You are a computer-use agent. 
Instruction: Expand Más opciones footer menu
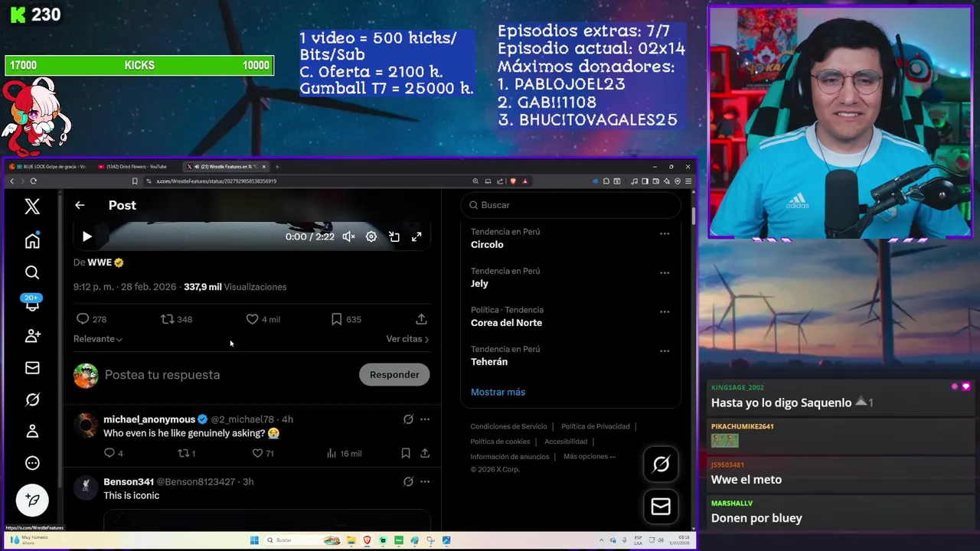tap(590, 457)
